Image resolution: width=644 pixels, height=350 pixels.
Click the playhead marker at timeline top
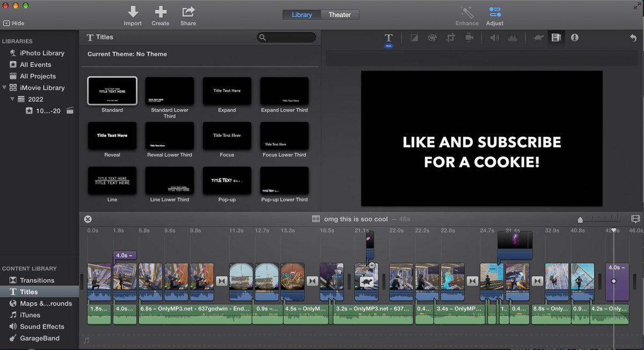pyautogui.click(x=614, y=230)
